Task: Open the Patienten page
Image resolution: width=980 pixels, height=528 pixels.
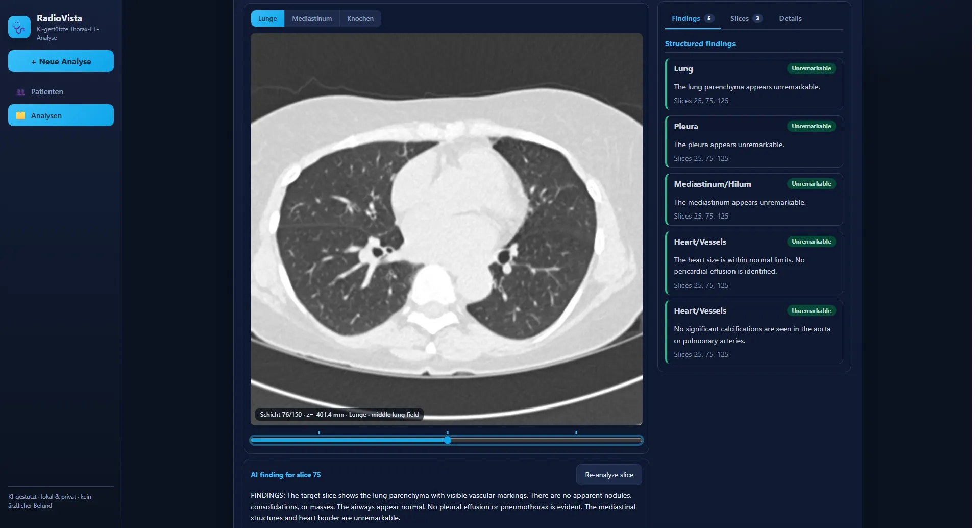Action: pyautogui.click(x=61, y=92)
